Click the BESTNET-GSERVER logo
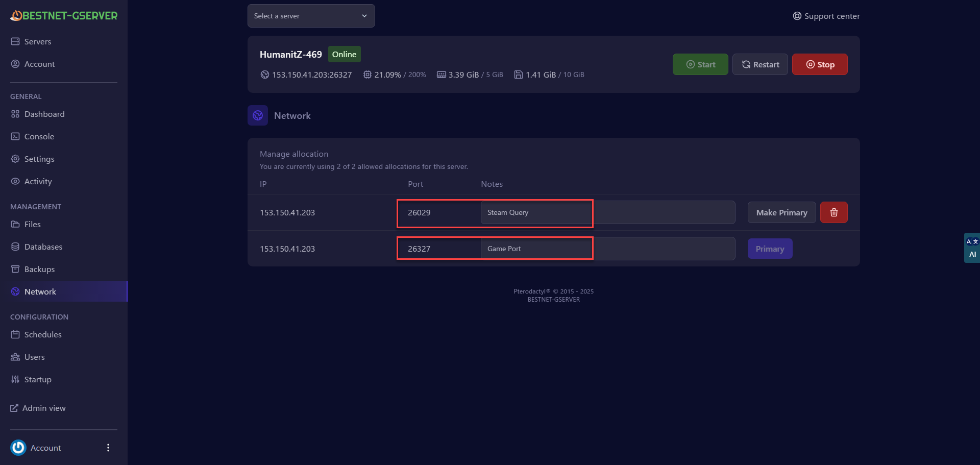This screenshot has width=980, height=465. 64,16
